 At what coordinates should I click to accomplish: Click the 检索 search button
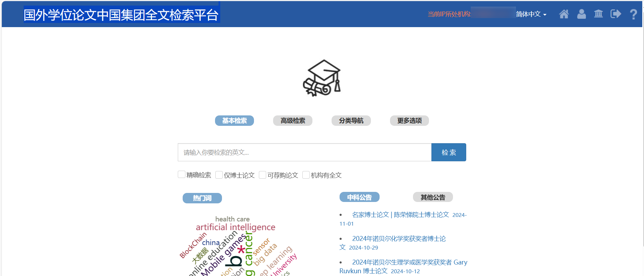[449, 152]
